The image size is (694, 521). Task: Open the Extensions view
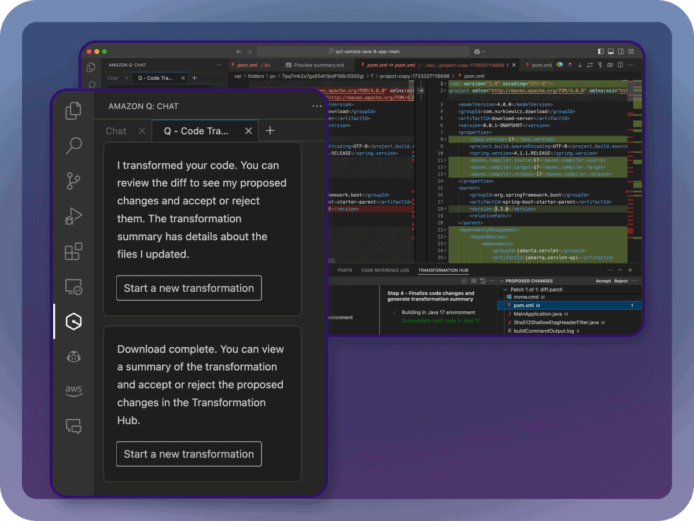73,251
